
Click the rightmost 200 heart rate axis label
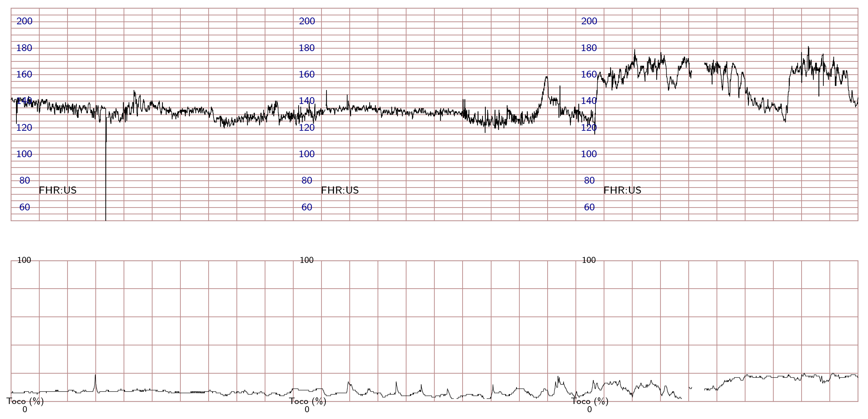[x=589, y=21]
